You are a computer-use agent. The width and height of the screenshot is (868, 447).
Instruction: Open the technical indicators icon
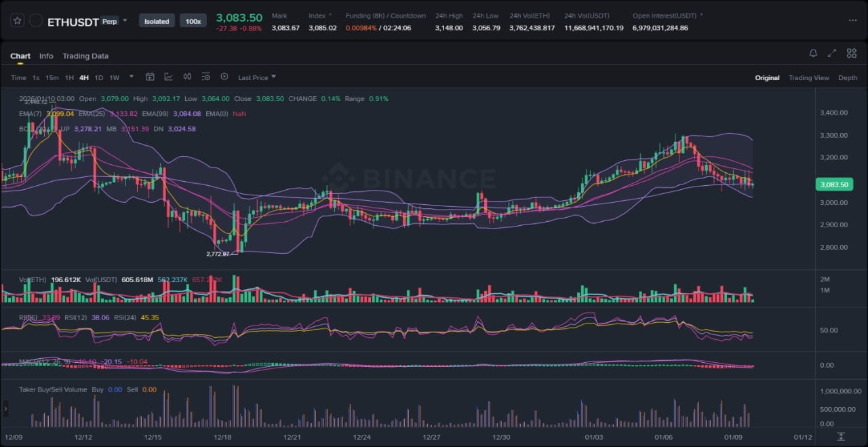[x=168, y=77]
